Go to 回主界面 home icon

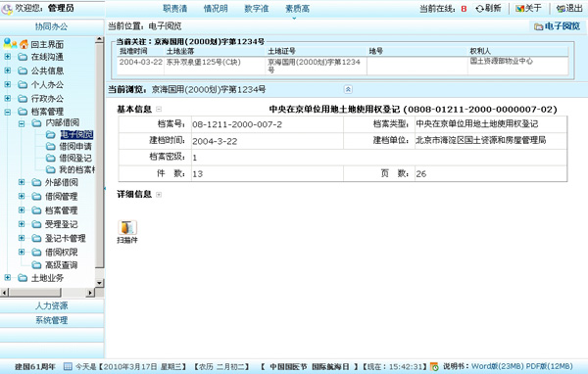pyautogui.click(x=24, y=44)
